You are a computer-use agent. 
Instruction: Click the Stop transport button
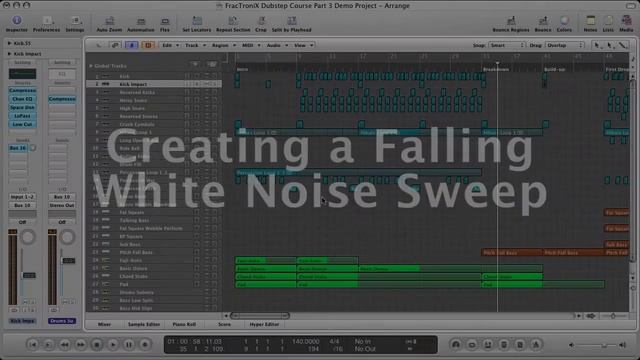97,344
